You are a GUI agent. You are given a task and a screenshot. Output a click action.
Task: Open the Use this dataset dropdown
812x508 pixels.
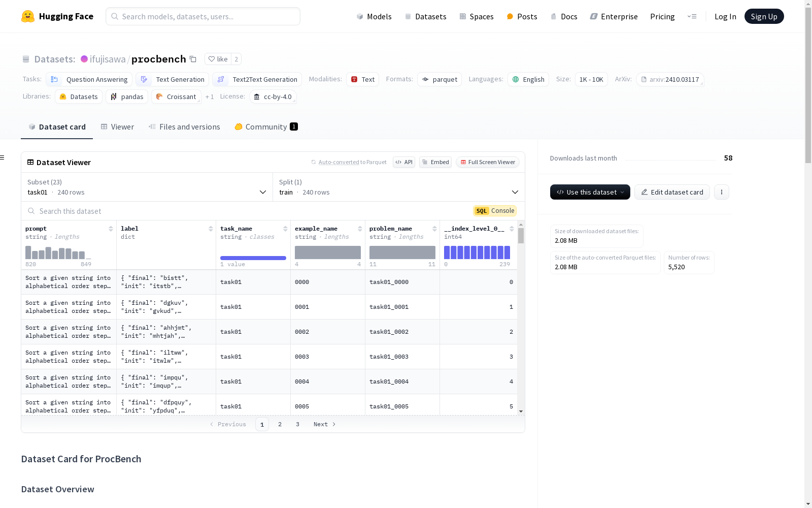pos(590,192)
